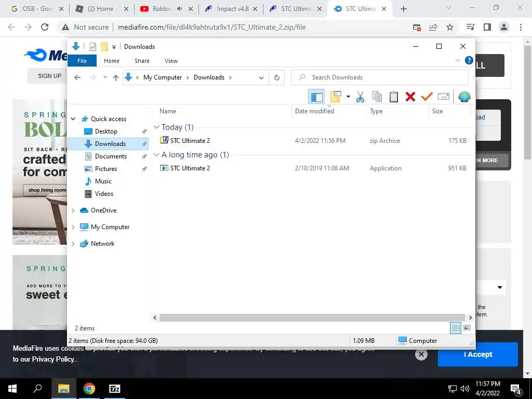Collapse Quick access tree node
Image resolution: width=532 pixels, height=399 pixels.
tap(73, 119)
